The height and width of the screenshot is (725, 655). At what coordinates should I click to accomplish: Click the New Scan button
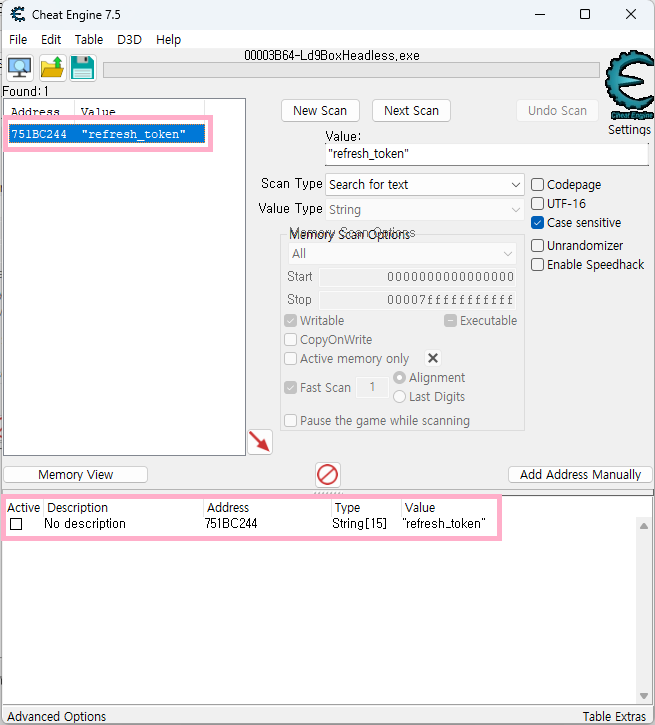320,111
